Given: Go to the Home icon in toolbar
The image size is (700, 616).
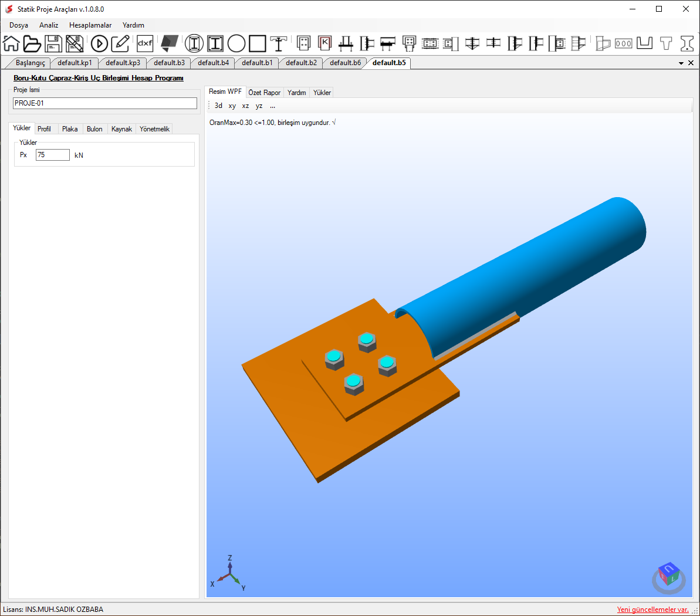Looking at the screenshot, I should 11,43.
